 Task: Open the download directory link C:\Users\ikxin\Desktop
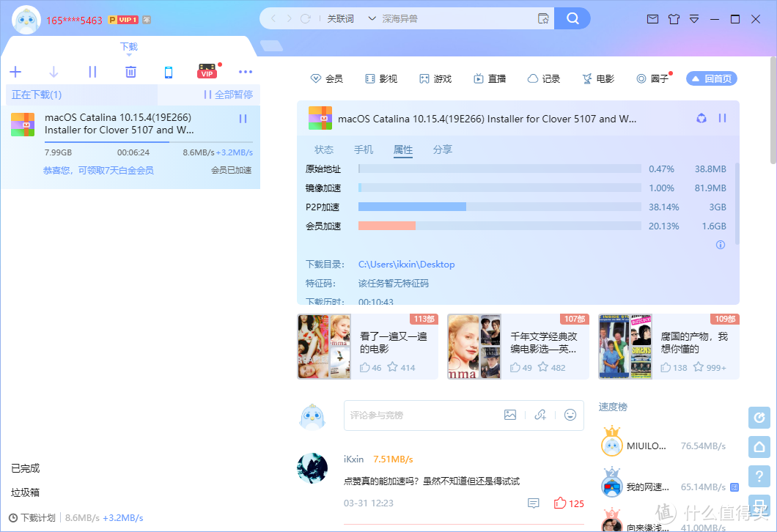click(406, 263)
